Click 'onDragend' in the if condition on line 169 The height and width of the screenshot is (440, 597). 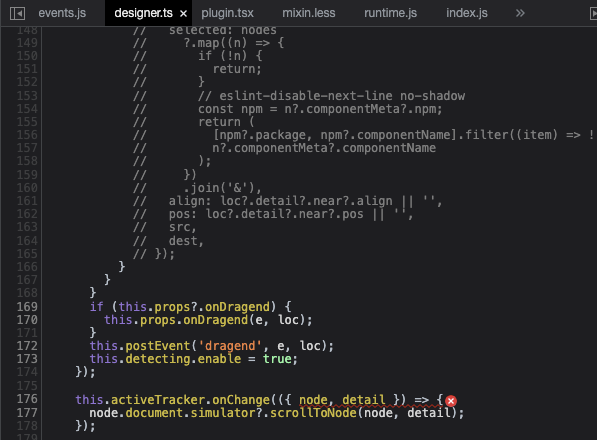[x=237, y=307]
